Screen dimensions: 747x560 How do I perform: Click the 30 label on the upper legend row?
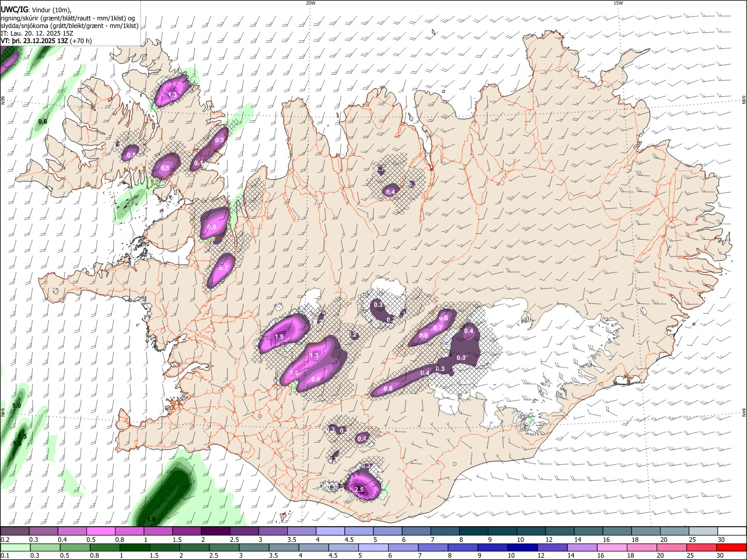(721, 540)
